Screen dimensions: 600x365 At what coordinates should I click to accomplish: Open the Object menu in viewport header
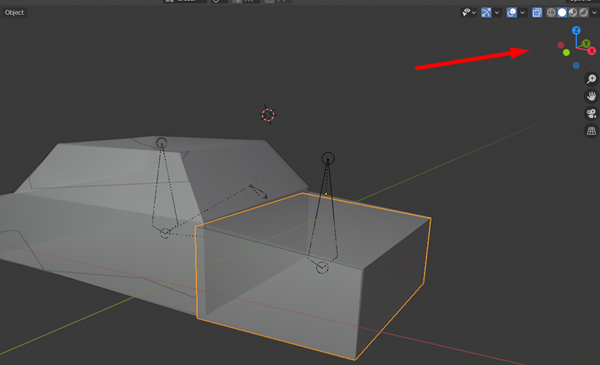(x=15, y=13)
